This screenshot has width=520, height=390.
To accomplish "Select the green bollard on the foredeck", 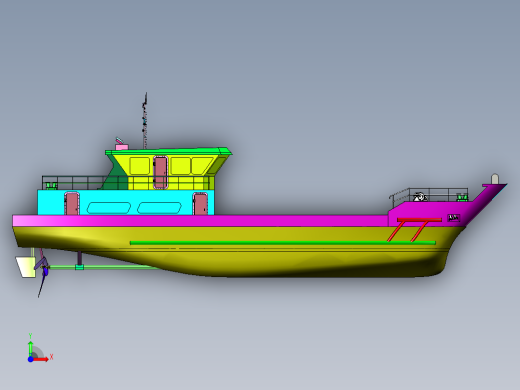I will coord(462,198).
